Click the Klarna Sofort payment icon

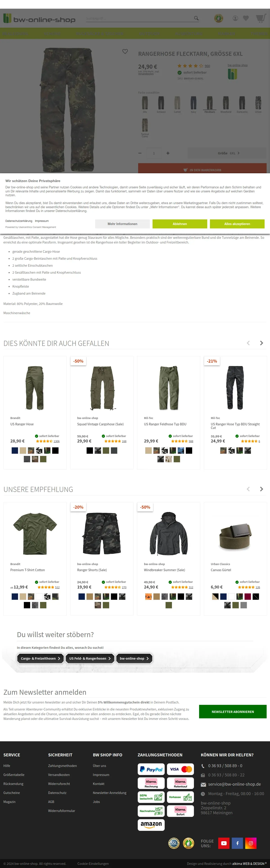tap(180, 811)
